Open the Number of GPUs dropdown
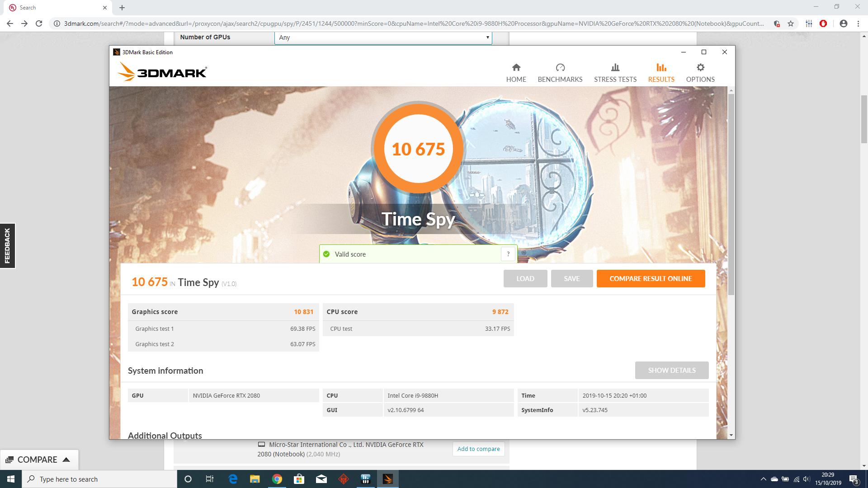The image size is (868, 488). (x=383, y=38)
